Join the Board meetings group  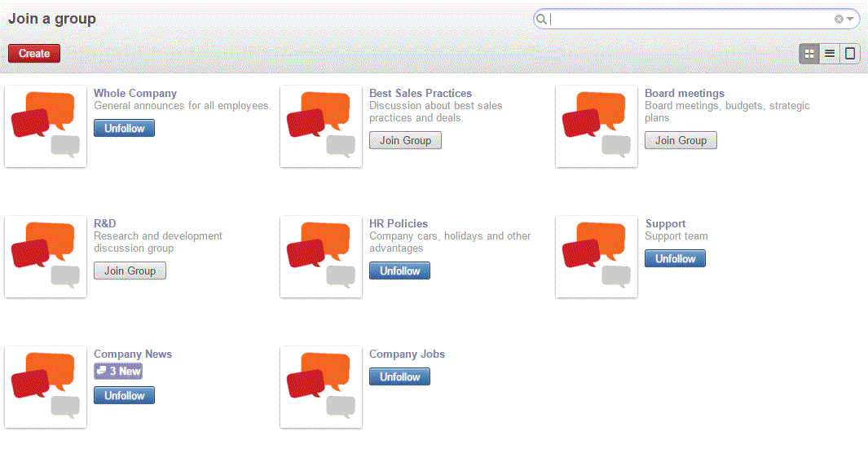coord(681,139)
